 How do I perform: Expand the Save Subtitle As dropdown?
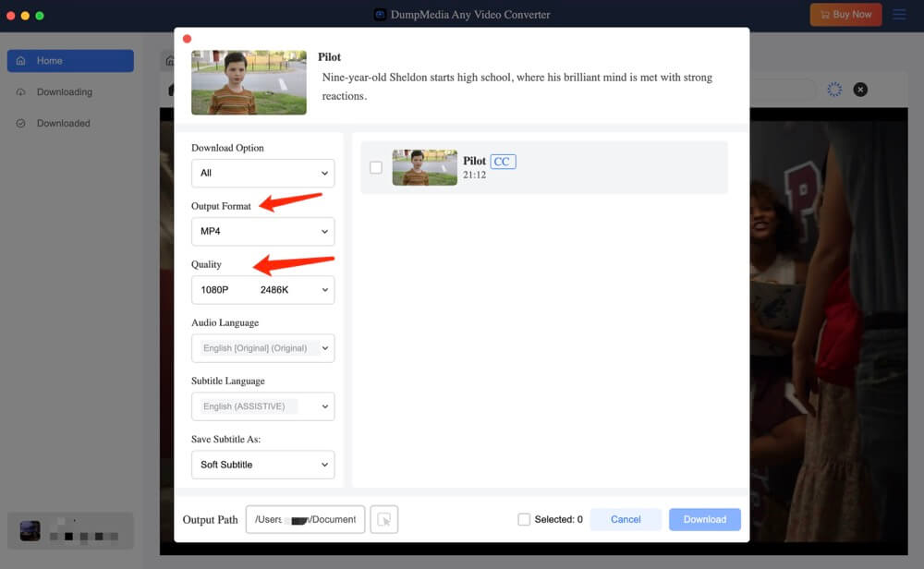(x=262, y=465)
